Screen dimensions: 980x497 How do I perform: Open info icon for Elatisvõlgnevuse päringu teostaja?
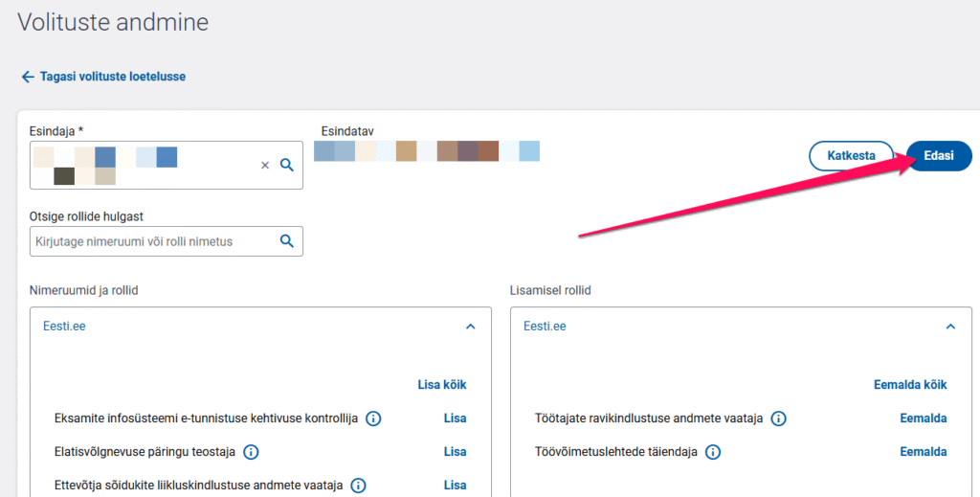point(252,452)
